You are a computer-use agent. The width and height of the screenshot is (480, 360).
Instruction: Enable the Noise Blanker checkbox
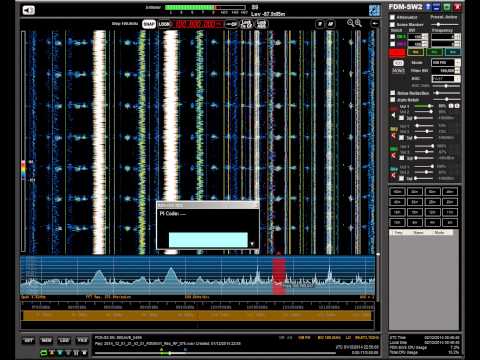click(x=392, y=24)
